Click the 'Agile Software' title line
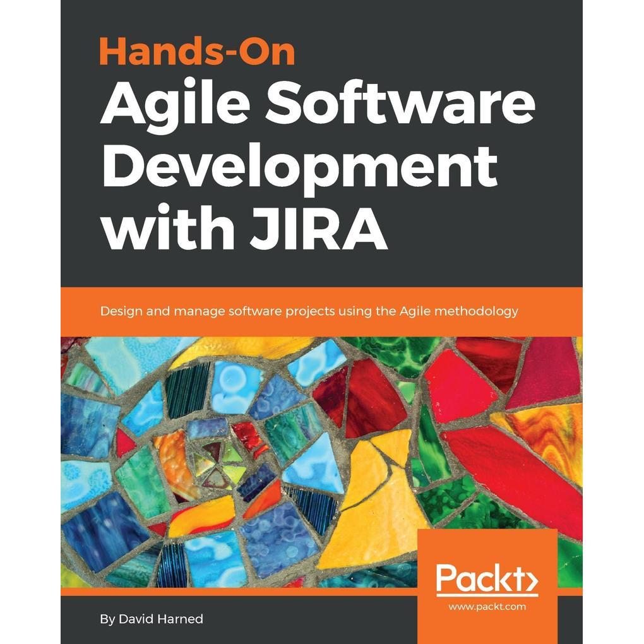The width and height of the screenshot is (644, 644). pyautogui.click(x=318, y=106)
